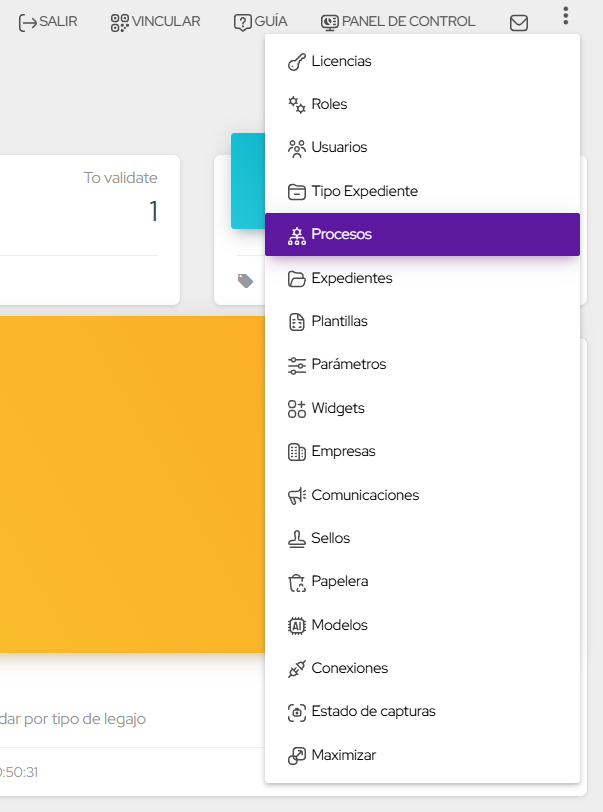Click the envelope mail icon

point(519,22)
